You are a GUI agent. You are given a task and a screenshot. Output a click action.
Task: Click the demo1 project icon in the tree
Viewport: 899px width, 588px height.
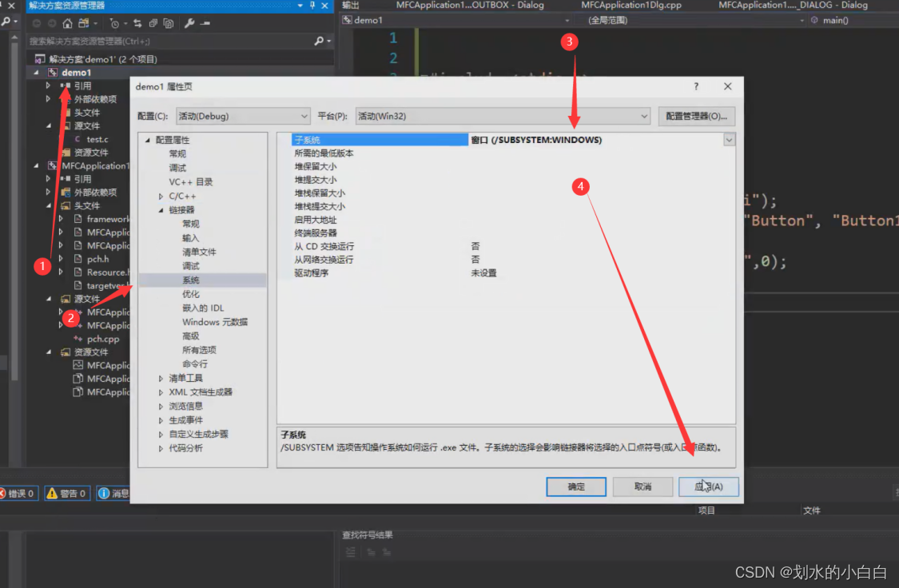click(x=53, y=73)
